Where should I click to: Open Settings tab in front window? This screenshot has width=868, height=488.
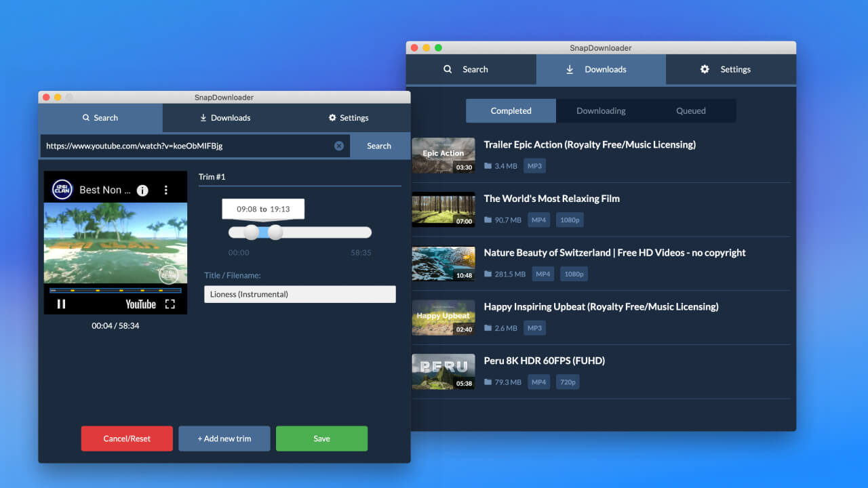349,118
